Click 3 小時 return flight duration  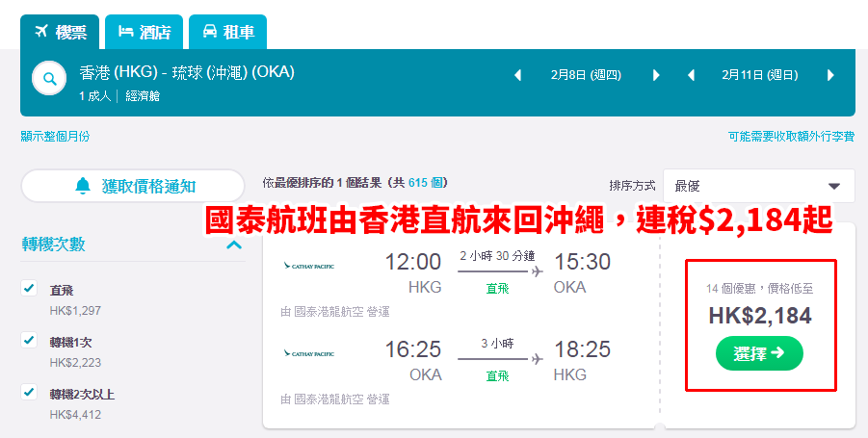pyautogui.click(x=497, y=344)
